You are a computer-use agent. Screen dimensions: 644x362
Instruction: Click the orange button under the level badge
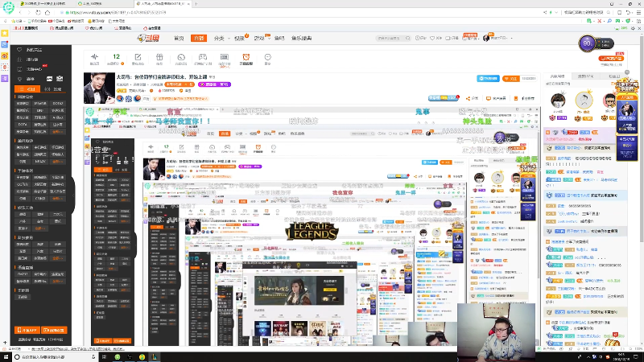[611, 59]
